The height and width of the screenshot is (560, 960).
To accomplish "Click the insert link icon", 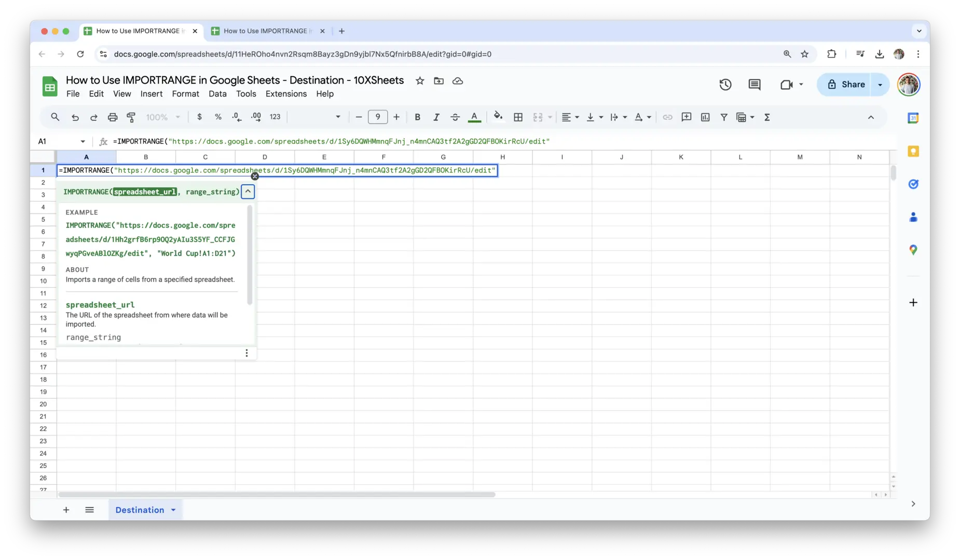I will click(667, 117).
